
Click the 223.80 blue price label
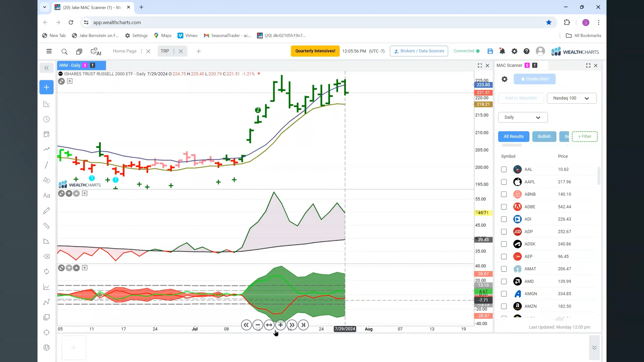point(483,85)
